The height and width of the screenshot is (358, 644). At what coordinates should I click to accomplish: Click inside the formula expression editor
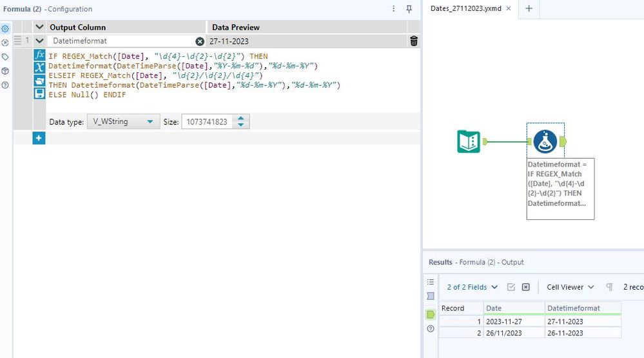[x=233, y=80]
